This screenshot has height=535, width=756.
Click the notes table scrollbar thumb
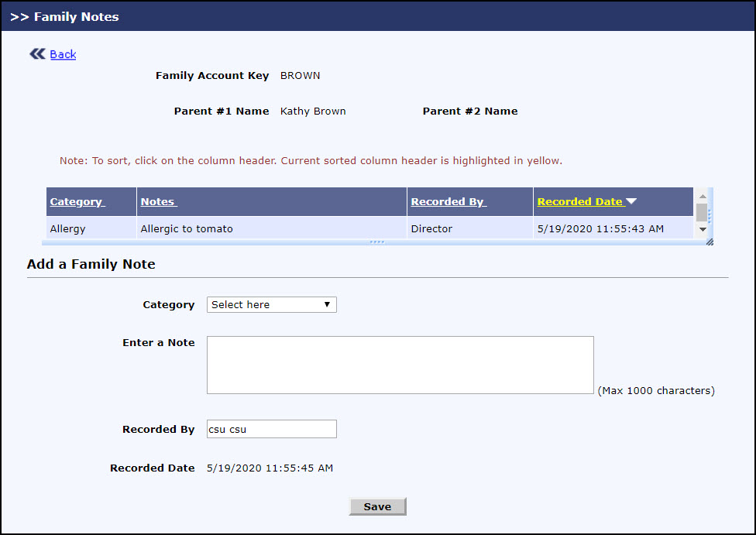point(702,212)
